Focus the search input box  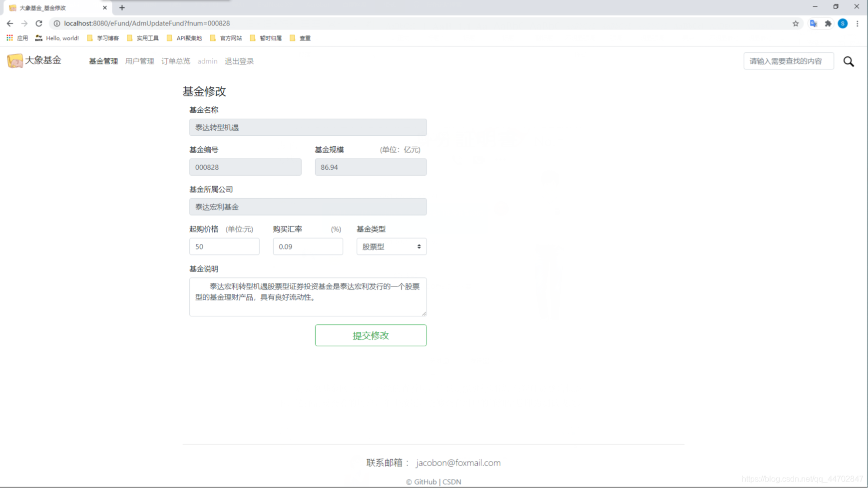[x=789, y=61]
